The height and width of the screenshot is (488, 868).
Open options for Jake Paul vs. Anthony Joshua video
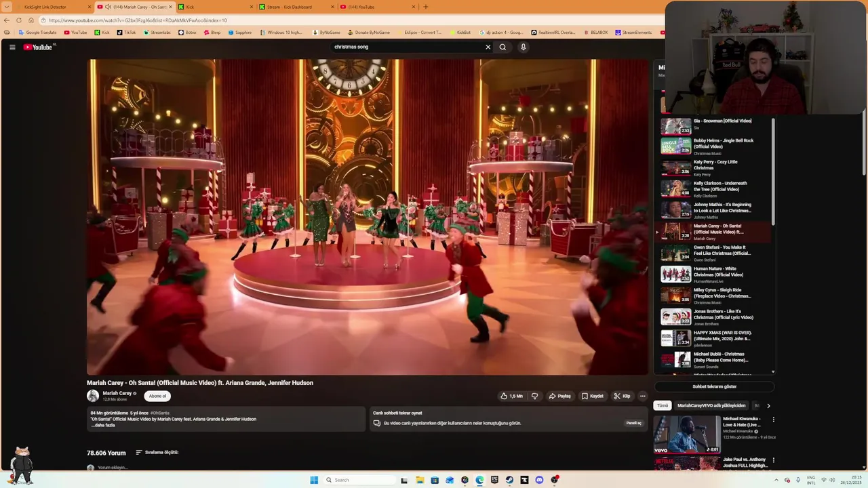pyautogui.click(x=773, y=460)
